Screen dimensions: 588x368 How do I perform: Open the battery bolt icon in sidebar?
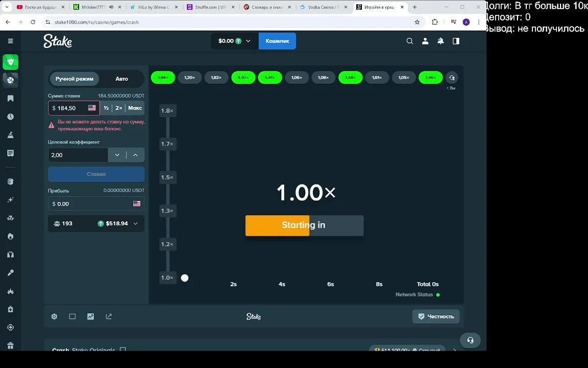coord(11,309)
